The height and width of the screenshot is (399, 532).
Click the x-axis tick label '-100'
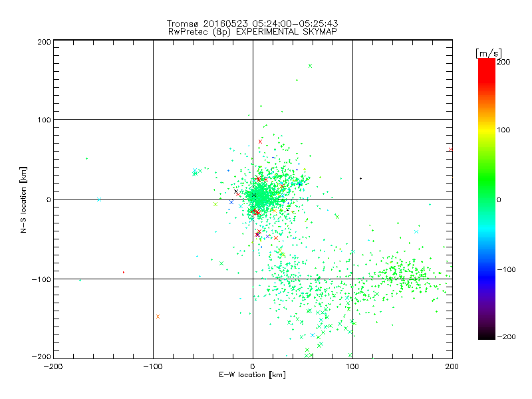coord(153,366)
